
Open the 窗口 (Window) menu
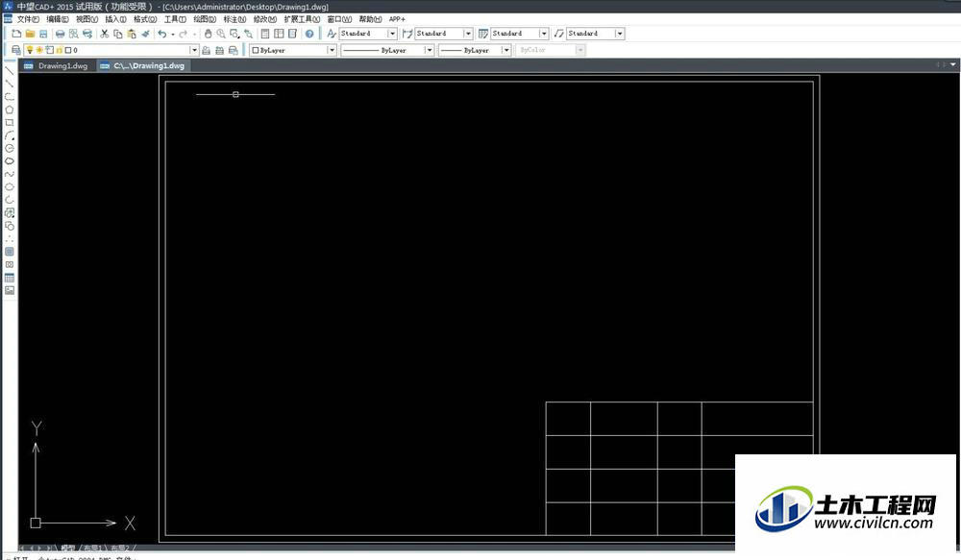(x=339, y=19)
